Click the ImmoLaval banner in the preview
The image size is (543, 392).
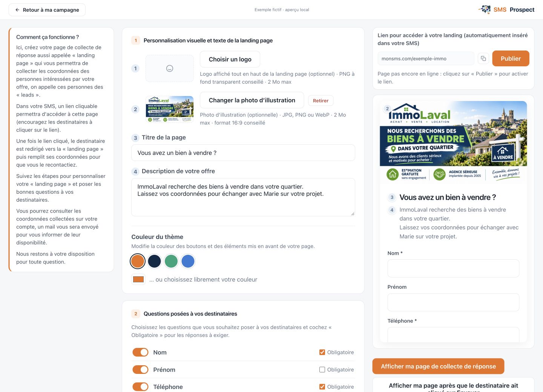click(453, 142)
